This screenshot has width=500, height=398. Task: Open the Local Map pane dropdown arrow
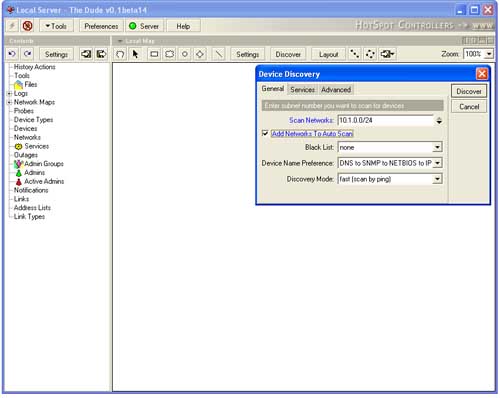click(x=120, y=41)
